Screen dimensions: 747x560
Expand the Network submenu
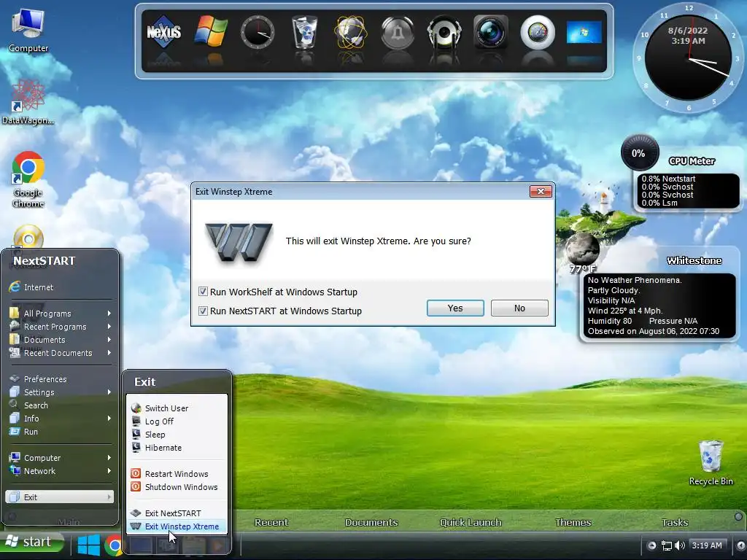pyautogui.click(x=60, y=471)
